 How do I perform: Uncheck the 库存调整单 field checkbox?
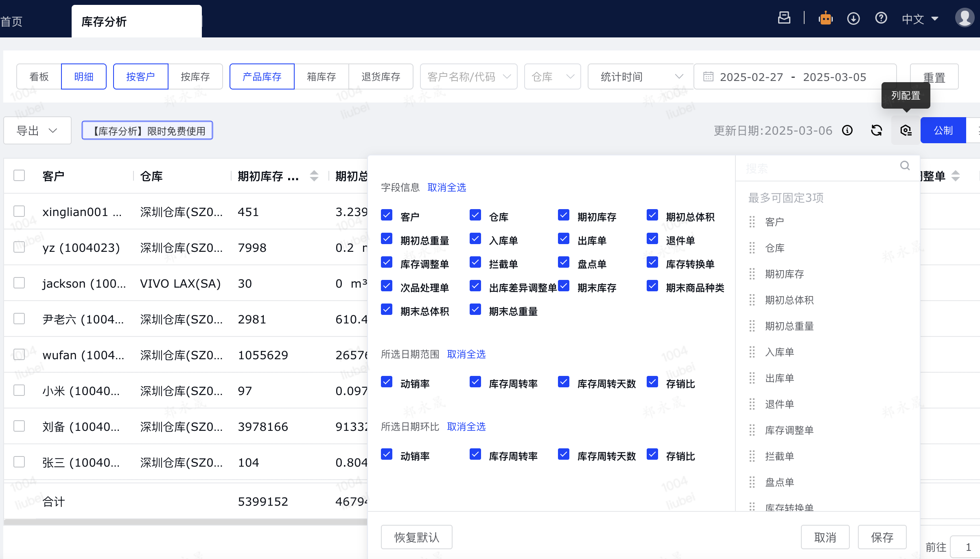387,262
